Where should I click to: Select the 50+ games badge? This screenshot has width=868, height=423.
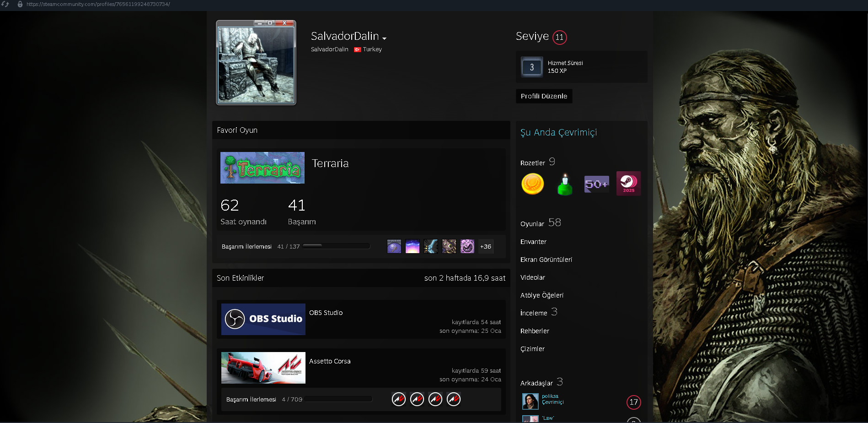(597, 184)
